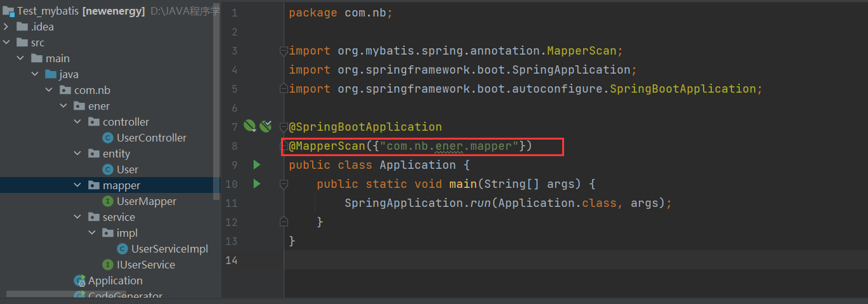Collapse the service package chevron
The image size is (868, 304).
(78, 217)
